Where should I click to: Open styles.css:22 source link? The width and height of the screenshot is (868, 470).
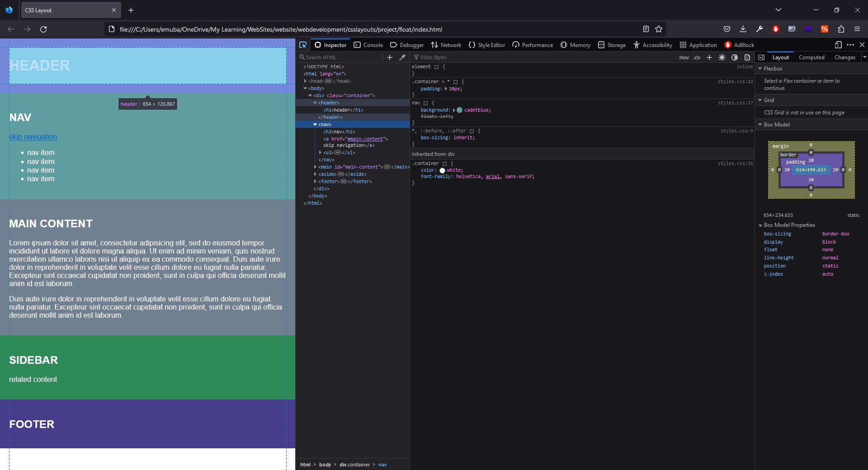(736, 81)
